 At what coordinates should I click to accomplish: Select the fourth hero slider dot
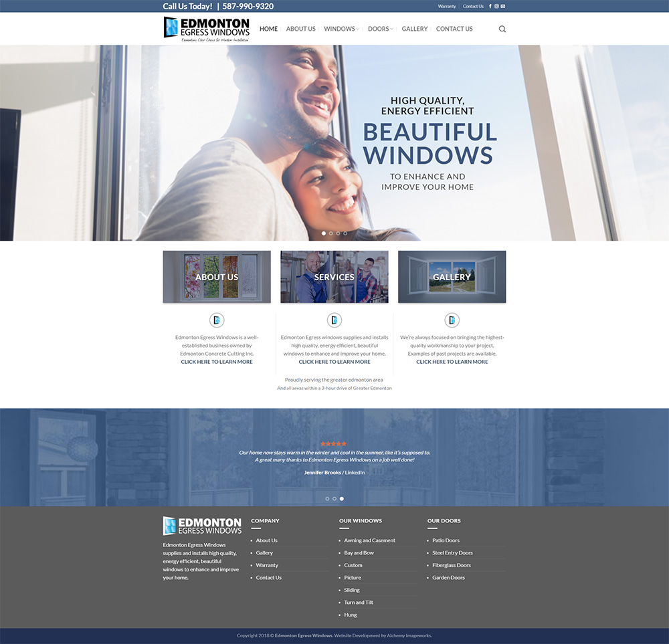345,233
